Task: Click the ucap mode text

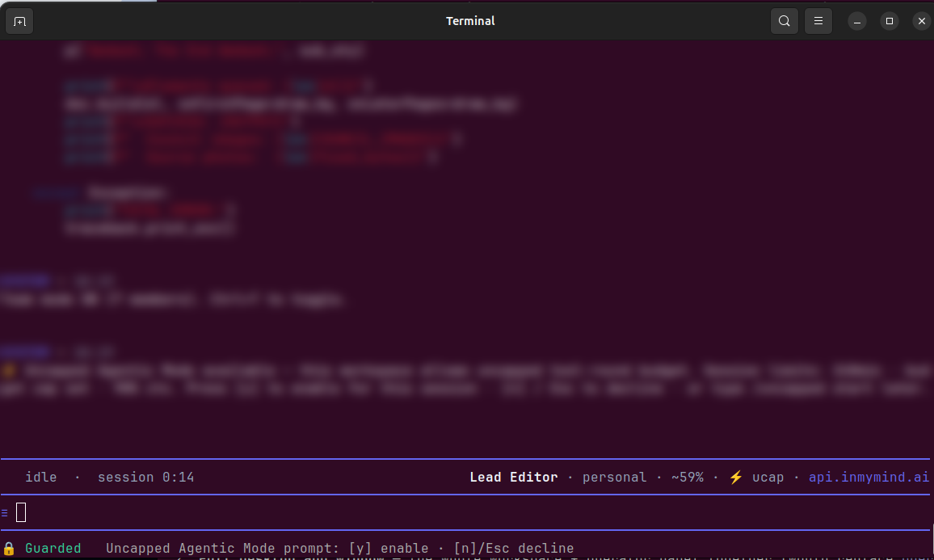Action: point(768,478)
